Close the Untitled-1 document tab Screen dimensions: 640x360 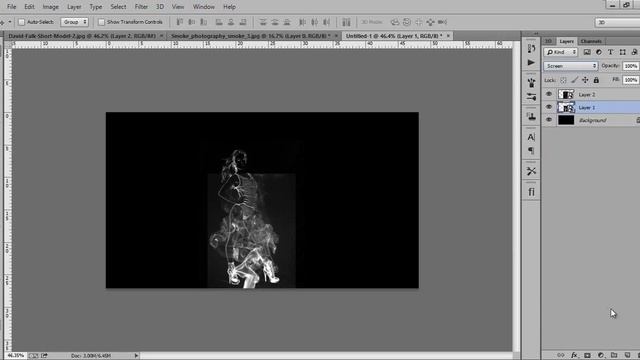pos(448,36)
